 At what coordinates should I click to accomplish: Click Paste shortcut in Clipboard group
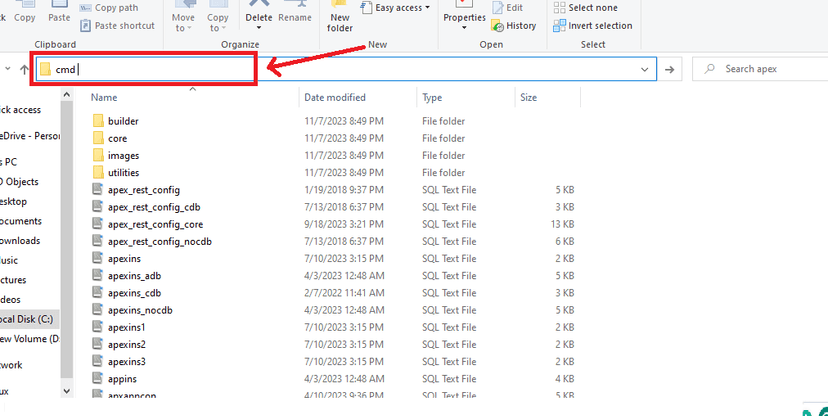tap(117, 26)
